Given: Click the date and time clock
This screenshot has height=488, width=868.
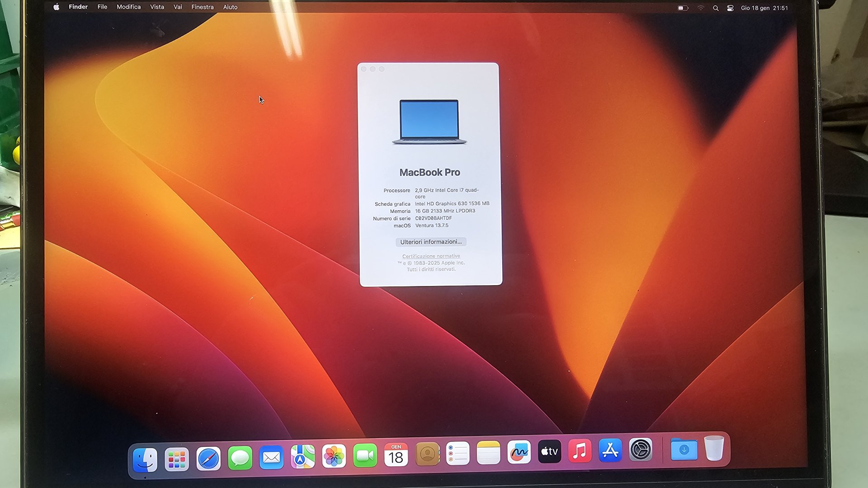Looking at the screenshot, I should (764, 8).
